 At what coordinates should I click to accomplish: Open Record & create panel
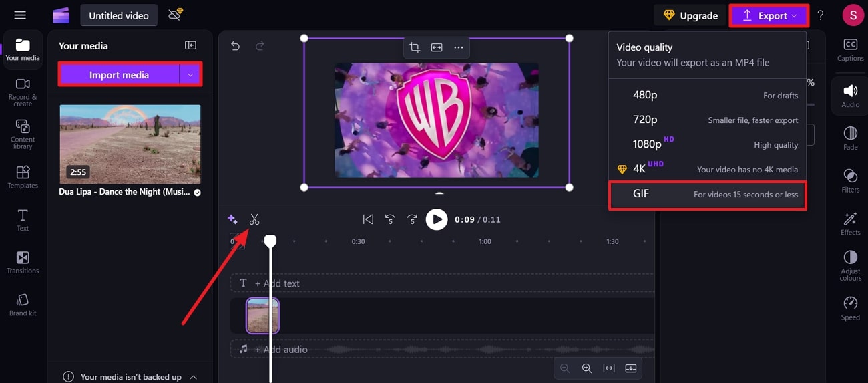pyautogui.click(x=23, y=92)
